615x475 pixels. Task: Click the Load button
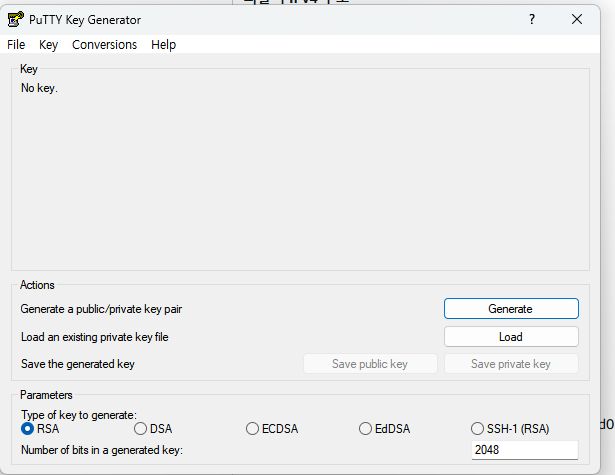pos(511,337)
